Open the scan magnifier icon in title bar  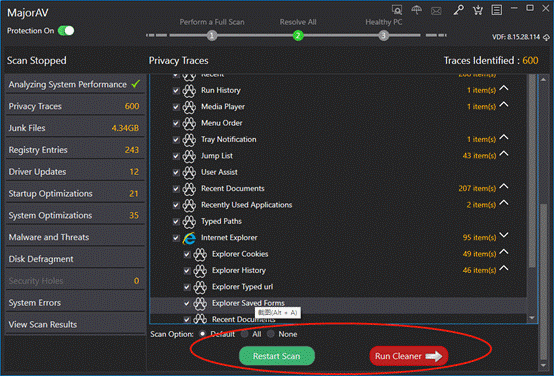(x=397, y=10)
